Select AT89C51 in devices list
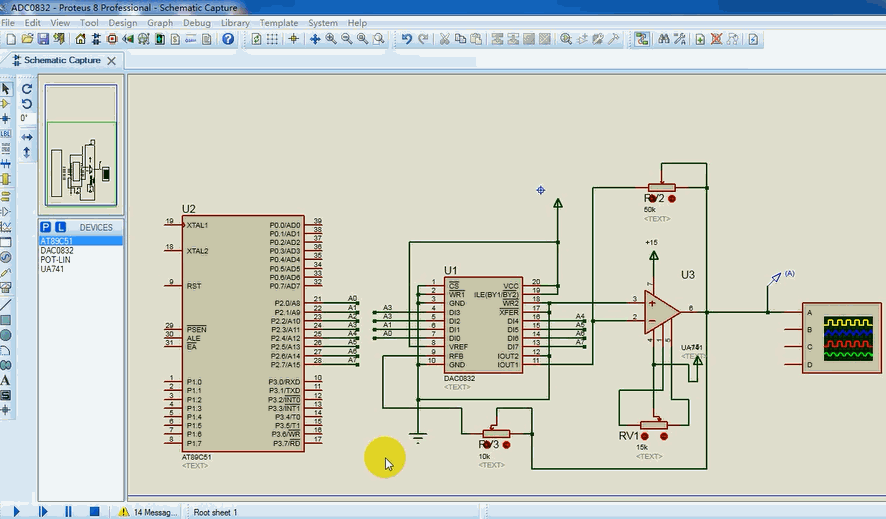Screen dimensions: 886x519 point(80,241)
